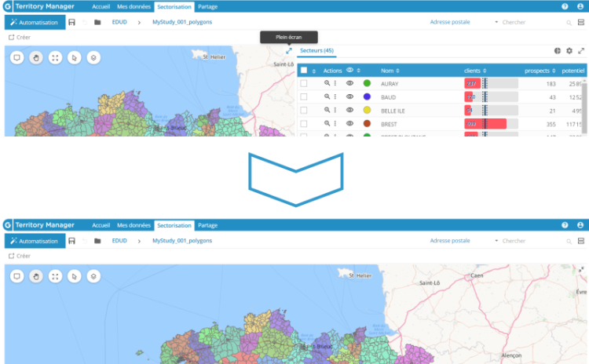Click the Plein écran expand icon above the map

coord(289,51)
